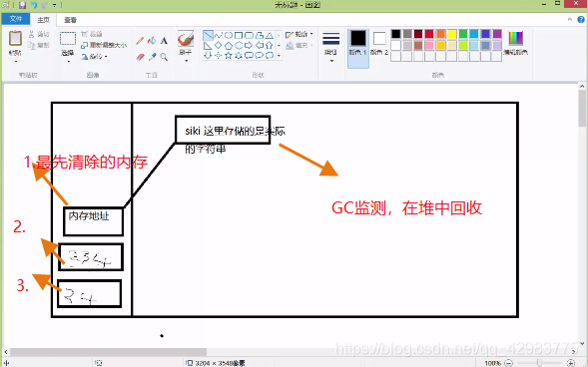
Task: Choose the Rectangle shape in the shapes gallery
Action: (239, 35)
